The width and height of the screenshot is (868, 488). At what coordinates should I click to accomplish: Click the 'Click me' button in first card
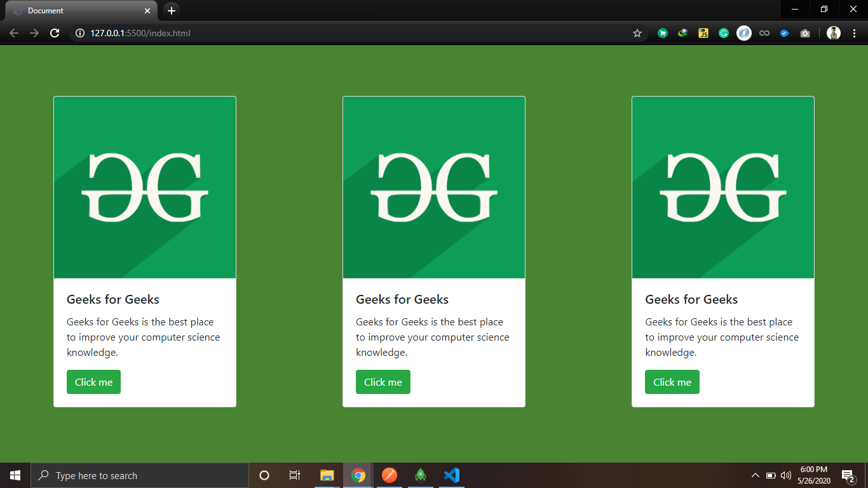click(x=93, y=382)
